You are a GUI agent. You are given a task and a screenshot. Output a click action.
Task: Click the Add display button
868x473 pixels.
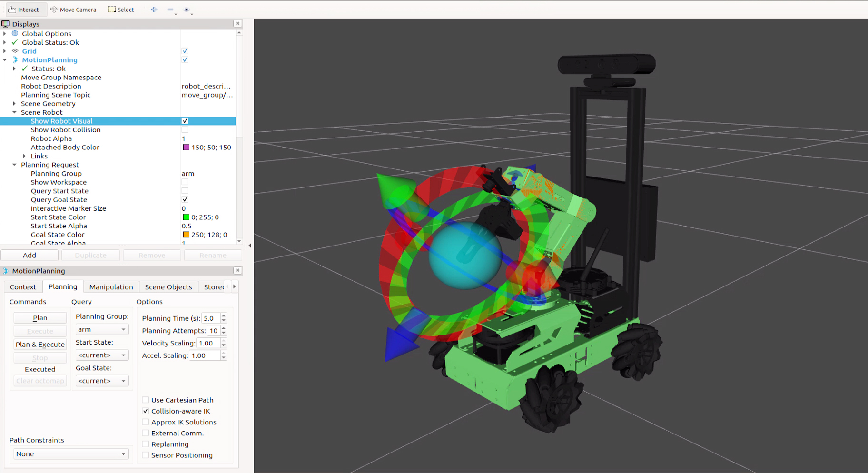pyautogui.click(x=30, y=256)
